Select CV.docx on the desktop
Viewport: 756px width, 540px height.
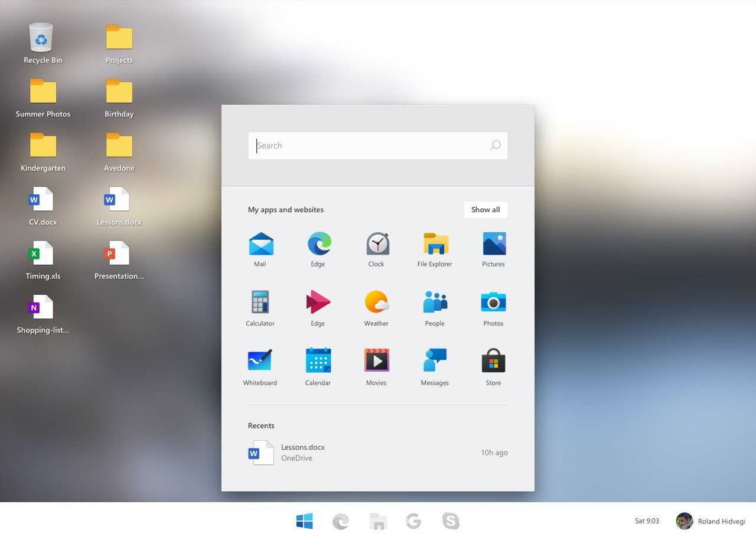[x=43, y=206]
